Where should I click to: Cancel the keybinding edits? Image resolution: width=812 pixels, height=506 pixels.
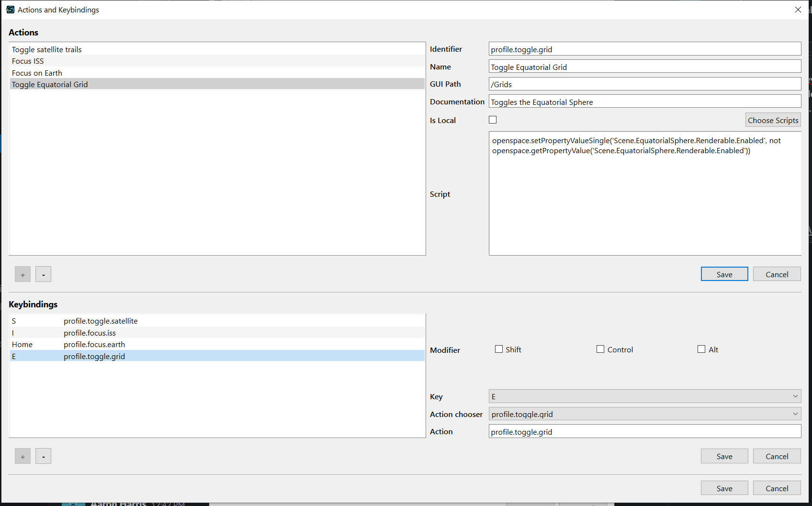point(777,456)
